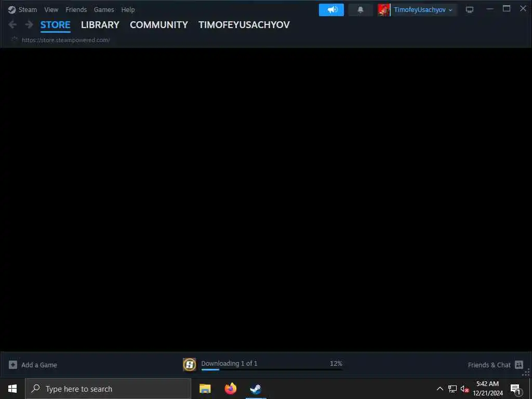Click the blue announcements megaphone button
The height and width of the screenshot is (399, 532).
331,10
